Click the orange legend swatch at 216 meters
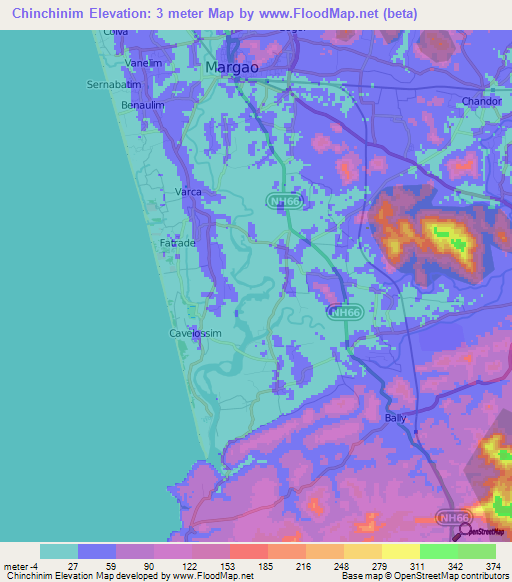 [325, 552]
